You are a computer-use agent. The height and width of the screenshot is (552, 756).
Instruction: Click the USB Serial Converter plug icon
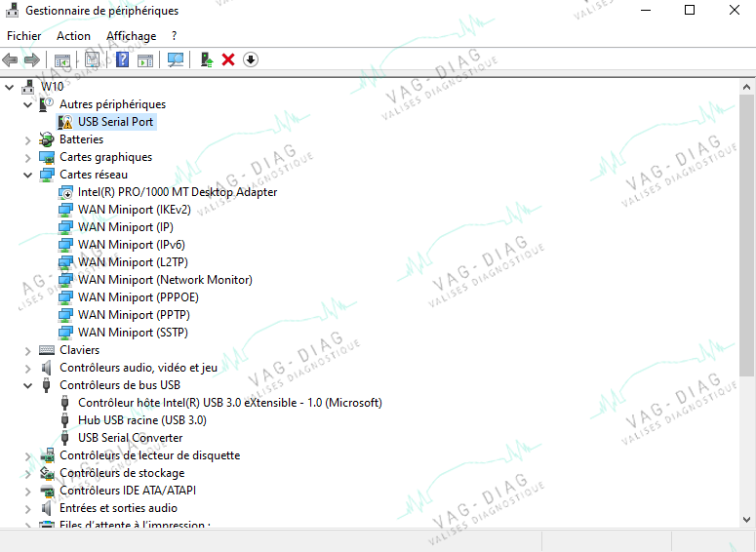[65, 438]
